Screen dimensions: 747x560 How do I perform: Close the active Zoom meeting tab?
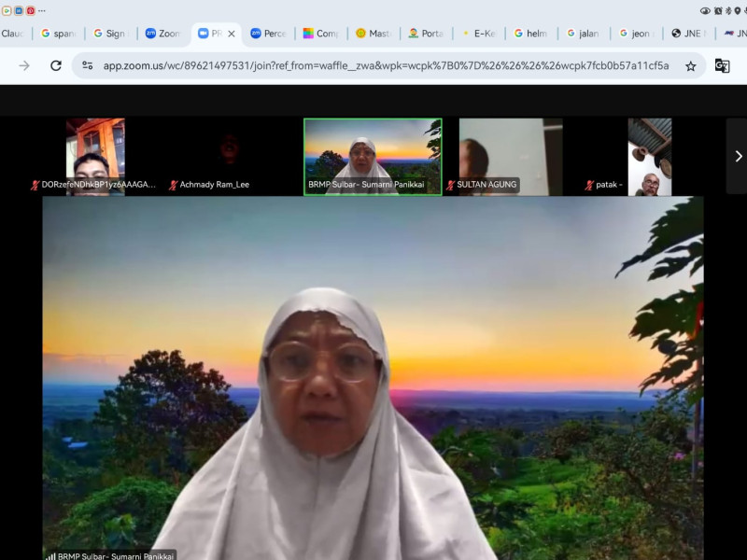coord(232,34)
